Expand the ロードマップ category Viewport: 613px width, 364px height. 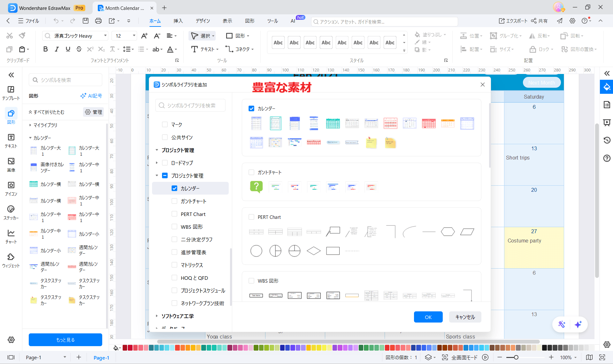pos(157,163)
